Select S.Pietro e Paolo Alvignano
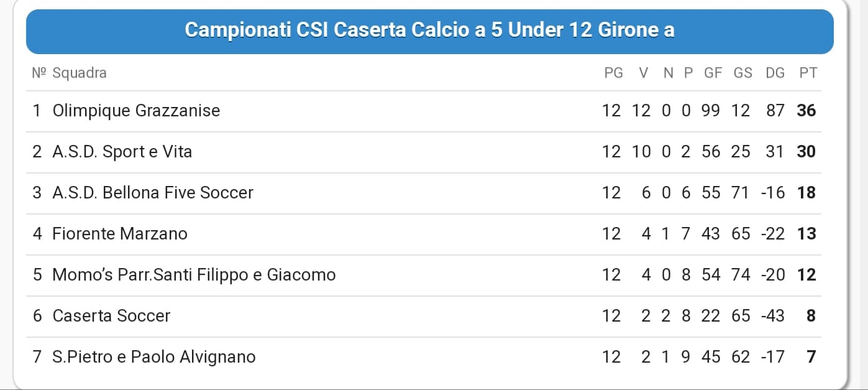The width and height of the screenshot is (868, 390). pos(154,357)
